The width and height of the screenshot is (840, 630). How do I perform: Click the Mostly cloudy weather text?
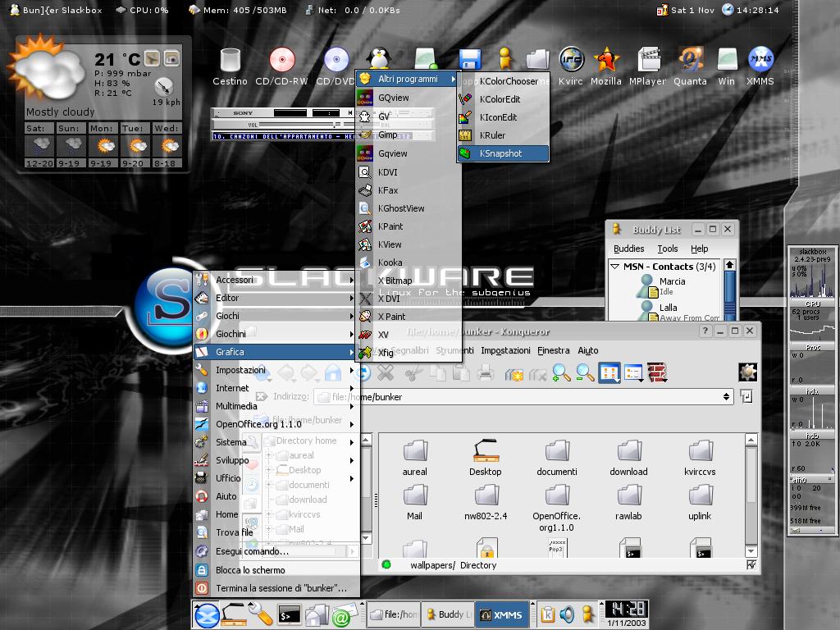pyautogui.click(x=61, y=112)
